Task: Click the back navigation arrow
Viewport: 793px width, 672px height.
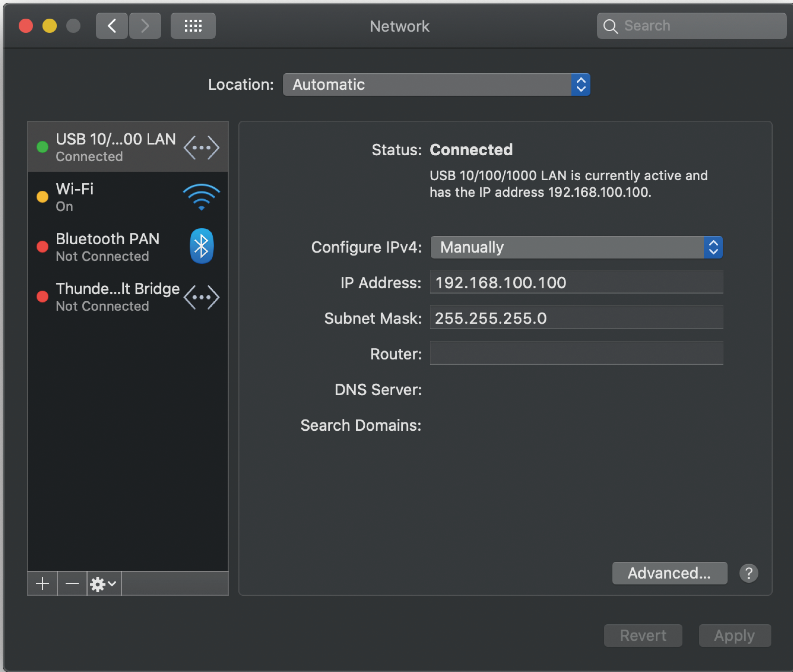Action: point(111,26)
